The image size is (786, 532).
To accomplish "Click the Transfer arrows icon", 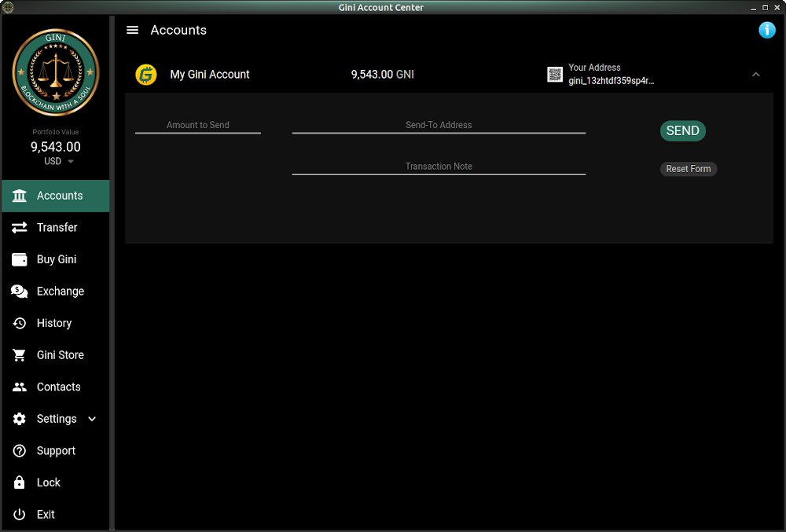I will [20, 227].
